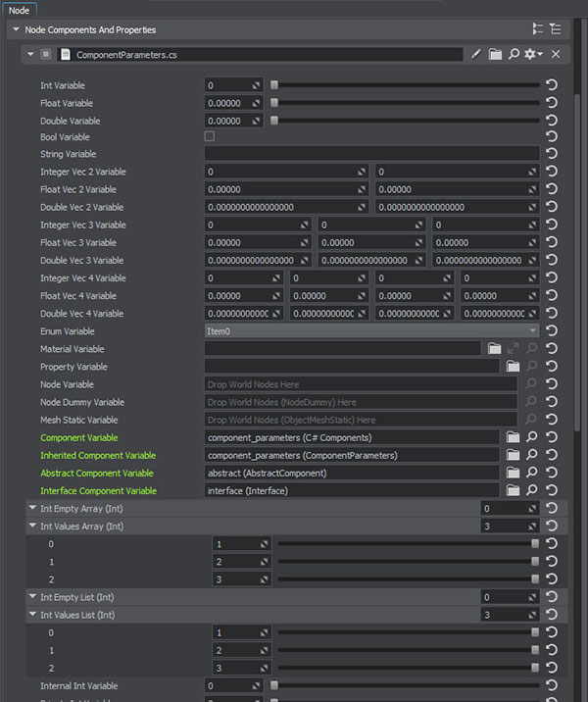Reset Float Variable to default
This screenshot has height=702, width=588.
552,103
